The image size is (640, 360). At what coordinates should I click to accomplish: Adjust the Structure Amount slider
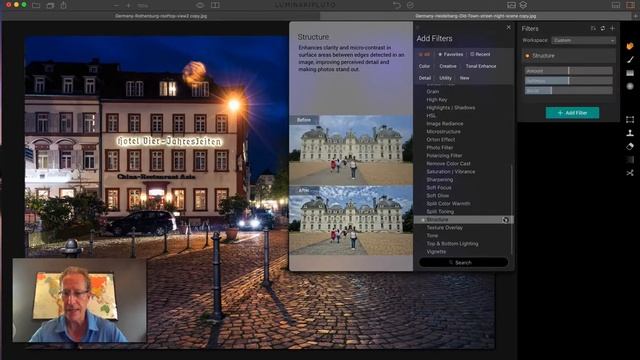point(569,71)
